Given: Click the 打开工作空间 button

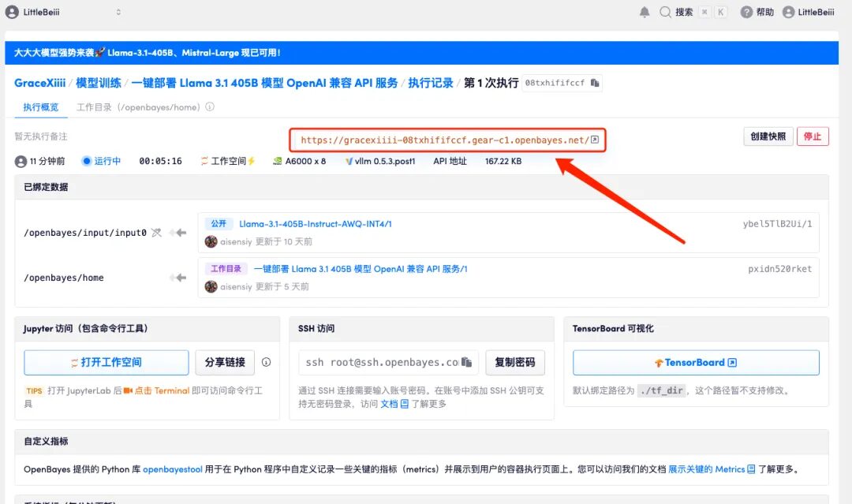Looking at the screenshot, I should tap(106, 363).
